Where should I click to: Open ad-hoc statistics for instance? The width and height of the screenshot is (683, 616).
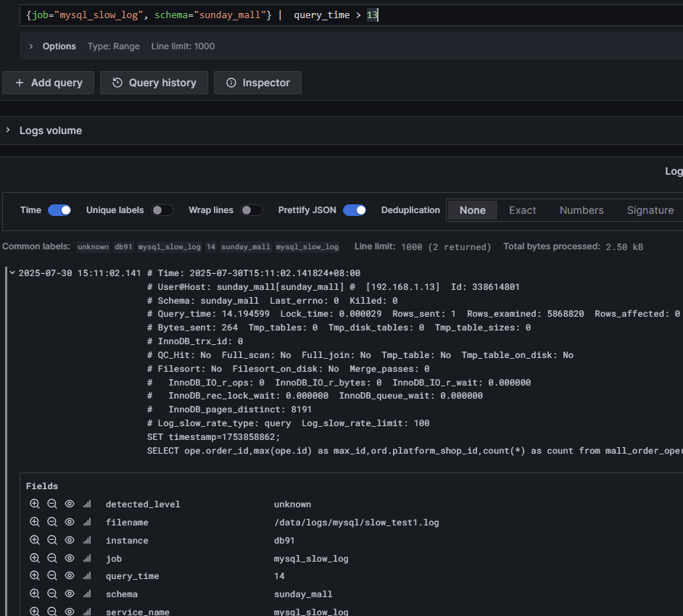pos(87,540)
